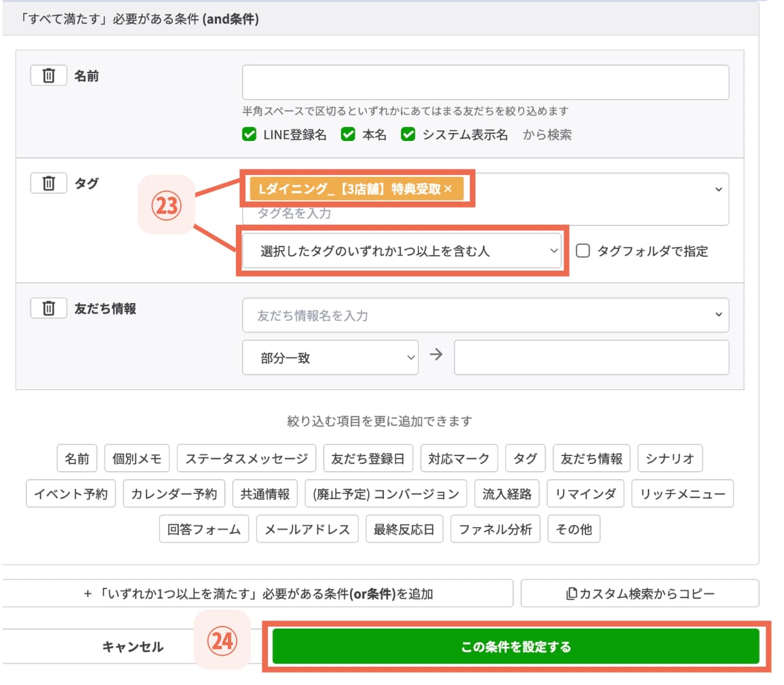This screenshot has width=784, height=685.
Task: Uncheck the LINE登録名 search checkbox
Action: (249, 134)
